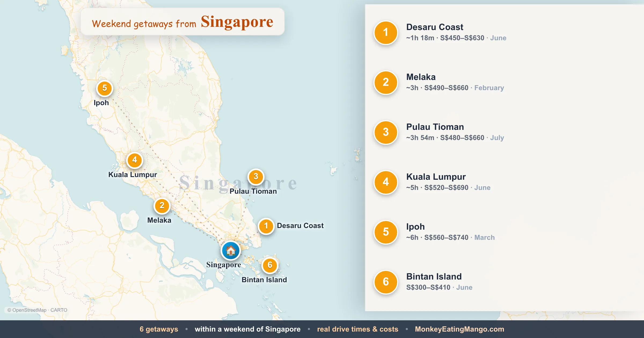Click list badge 6 beside Bintan Island
Viewport: 644px width, 338px height.
point(386,282)
